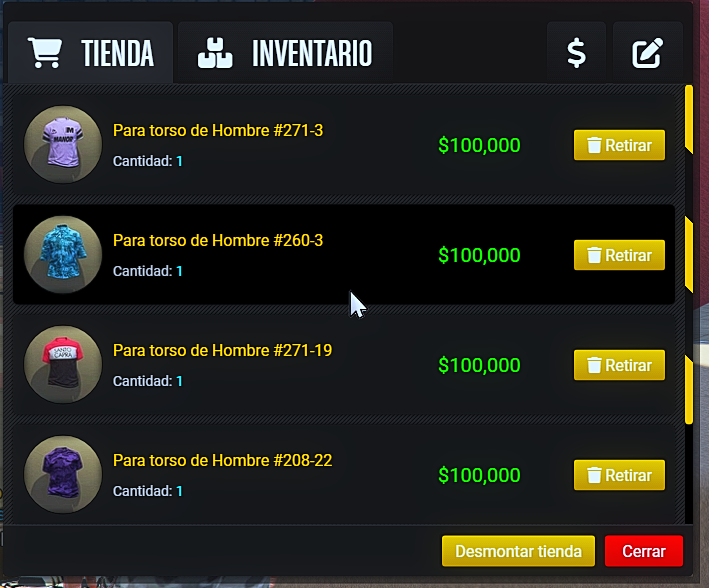The image size is (709, 588).
Task: Click the $100,000 price of item #260-3
Action: tap(479, 255)
